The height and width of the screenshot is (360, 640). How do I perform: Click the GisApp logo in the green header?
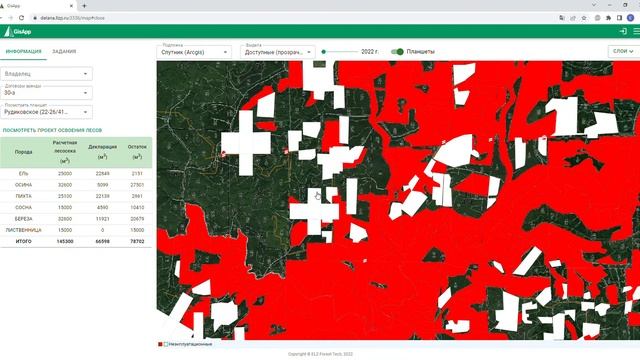[x=17, y=31]
